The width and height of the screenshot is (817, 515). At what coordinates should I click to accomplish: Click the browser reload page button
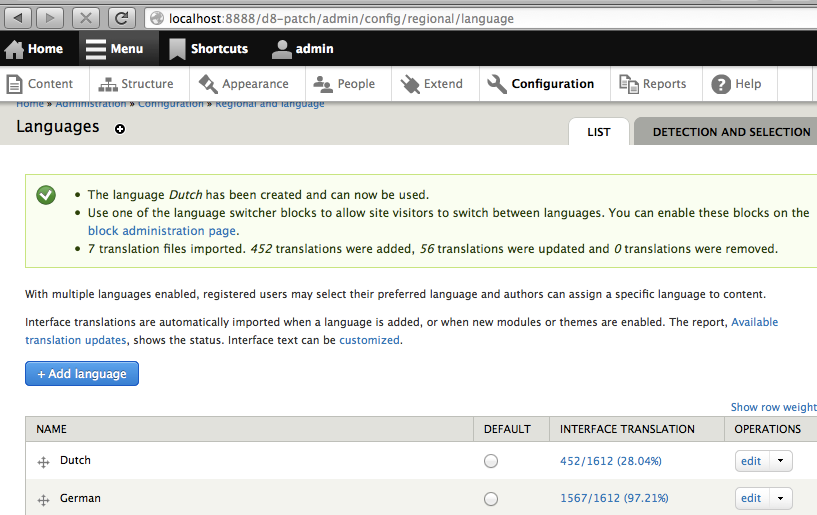(x=121, y=18)
